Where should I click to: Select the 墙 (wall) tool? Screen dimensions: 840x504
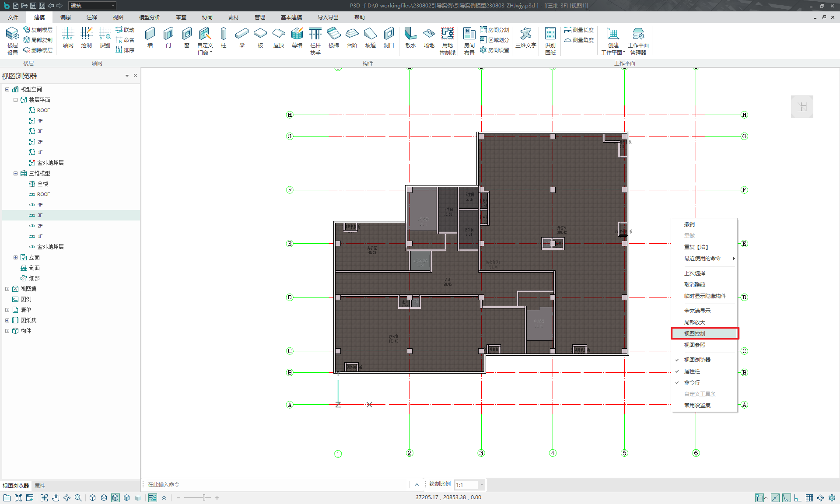coord(150,37)
